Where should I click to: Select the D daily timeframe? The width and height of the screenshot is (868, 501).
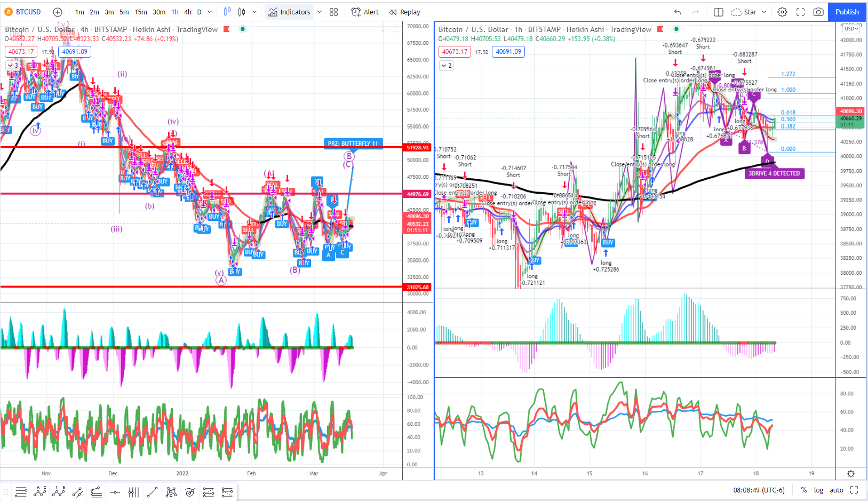(x=200, y=12)
